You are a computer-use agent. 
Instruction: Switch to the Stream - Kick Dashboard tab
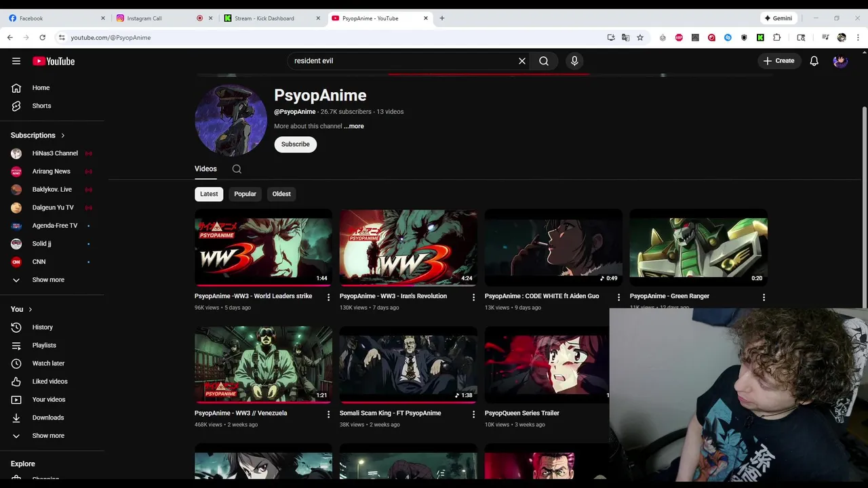point(272,18)
